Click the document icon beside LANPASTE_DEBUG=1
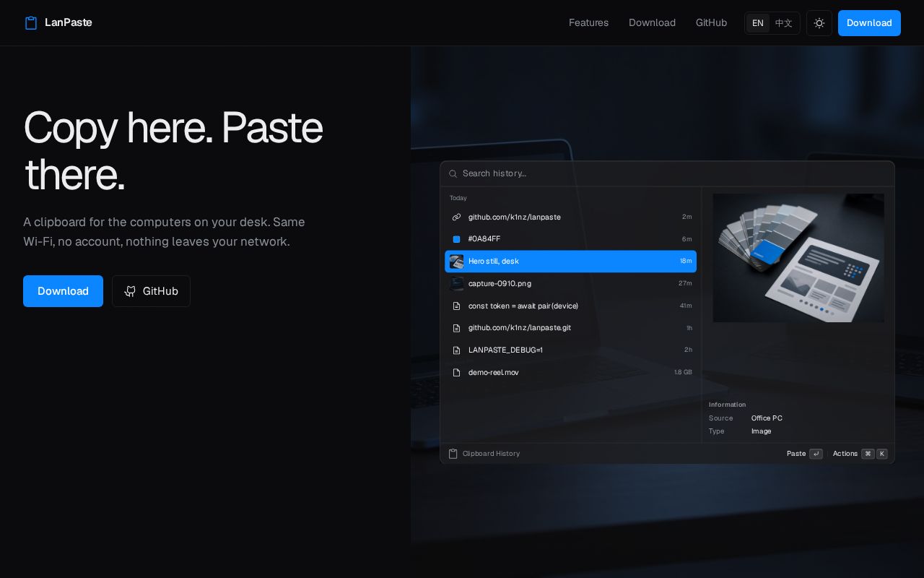 [x=456, y=350]
